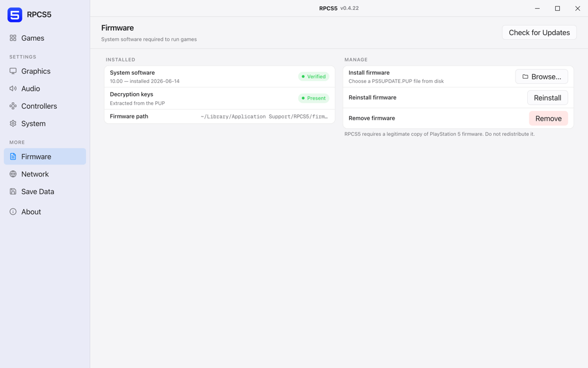
Task: Open the Save Data page label
Action: tap(37, 191)
